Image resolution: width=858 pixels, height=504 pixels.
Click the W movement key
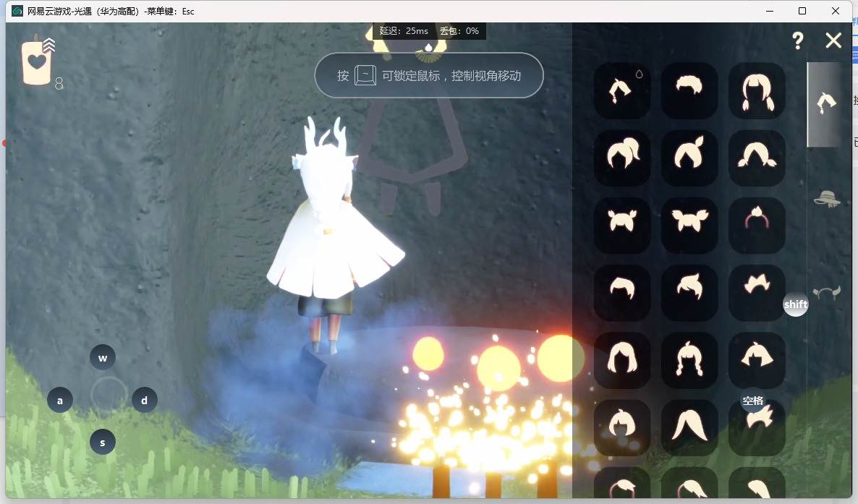102,358
